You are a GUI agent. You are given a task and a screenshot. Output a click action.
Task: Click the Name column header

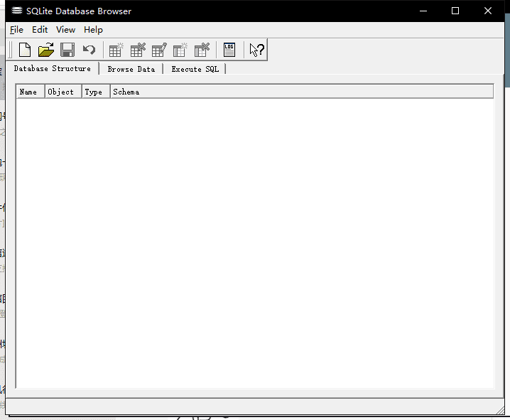(29, 92)
